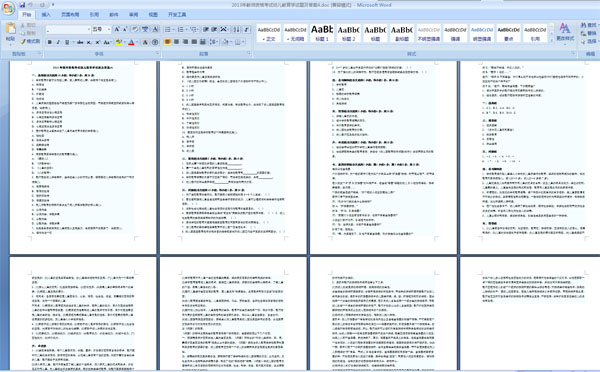Toggle Bold formatting

pos(50,42)
